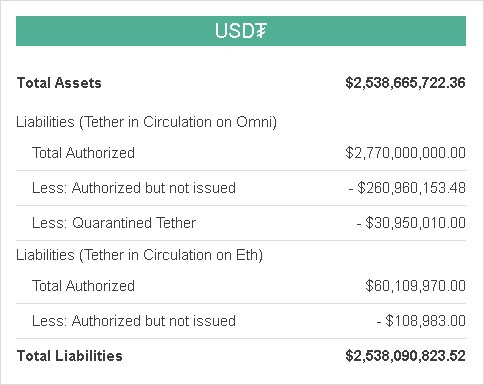Select Less: Quarantined Tether label
The width and height of the screenshot is (484, 385).
coord(114,223)
